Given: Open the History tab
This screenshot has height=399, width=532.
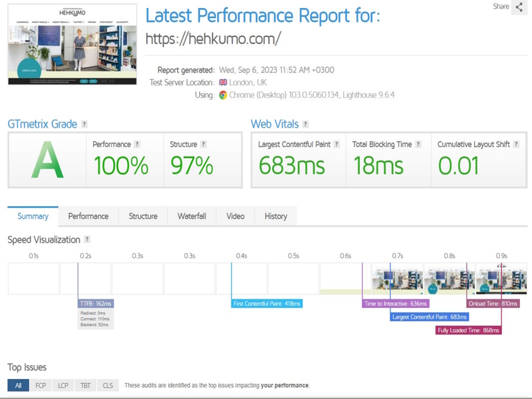Looking at the screenshot, I should point(276,216).
